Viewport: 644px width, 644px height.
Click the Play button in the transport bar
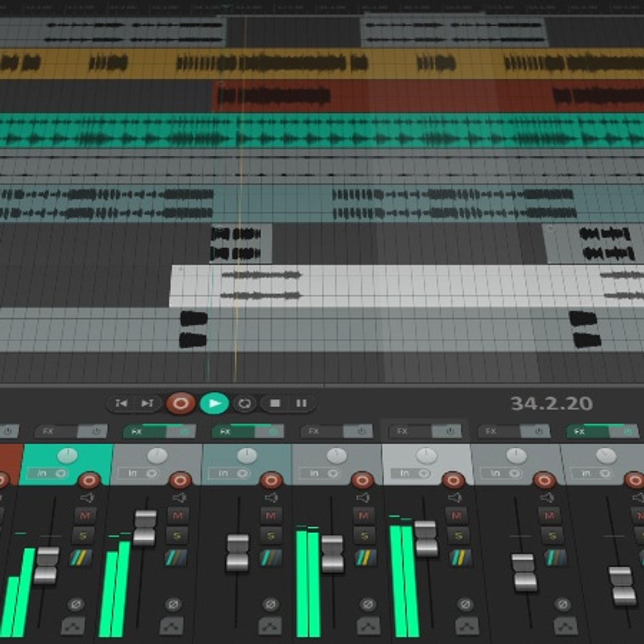click(214, 403)
